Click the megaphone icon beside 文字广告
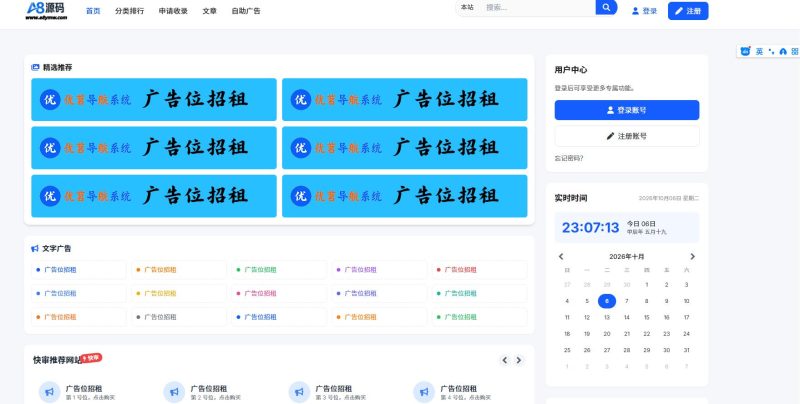The width and height of the screenshot is (800, 404). [35, 248]
